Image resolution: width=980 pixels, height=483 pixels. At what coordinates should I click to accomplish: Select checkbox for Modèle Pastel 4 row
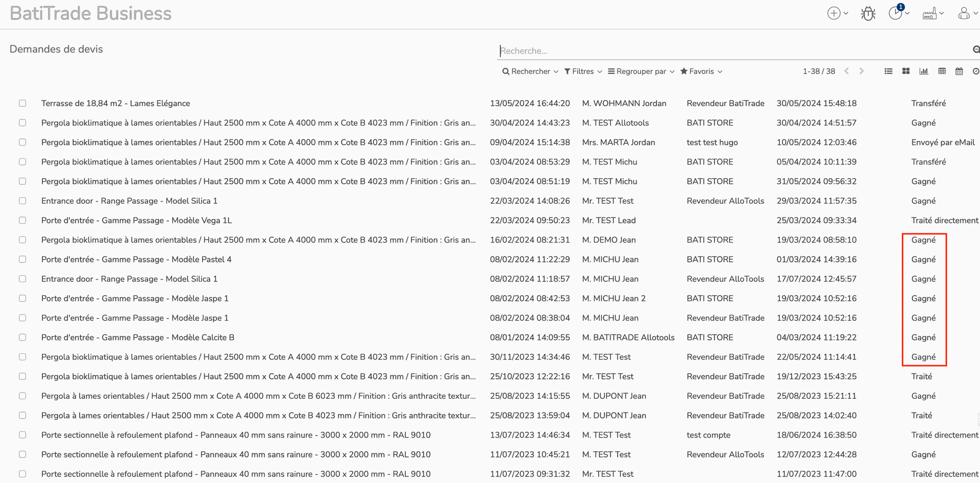coord(22,259)
